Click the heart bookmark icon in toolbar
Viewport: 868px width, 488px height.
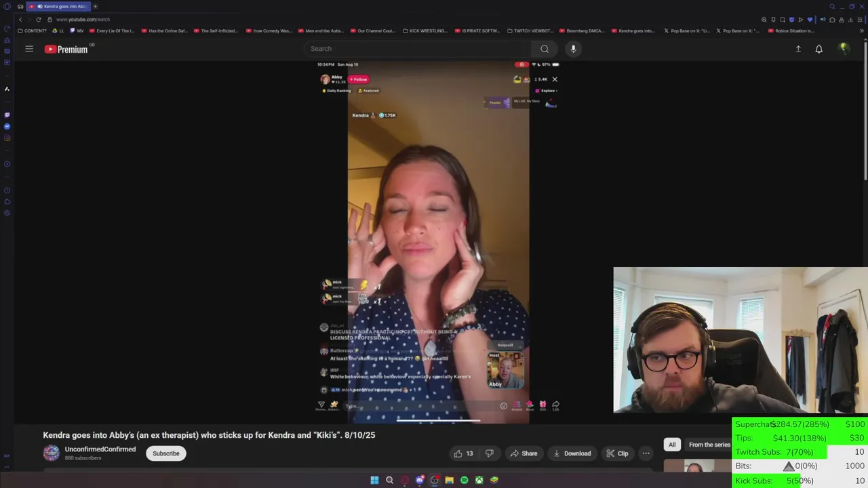click(x=810, y=20)
